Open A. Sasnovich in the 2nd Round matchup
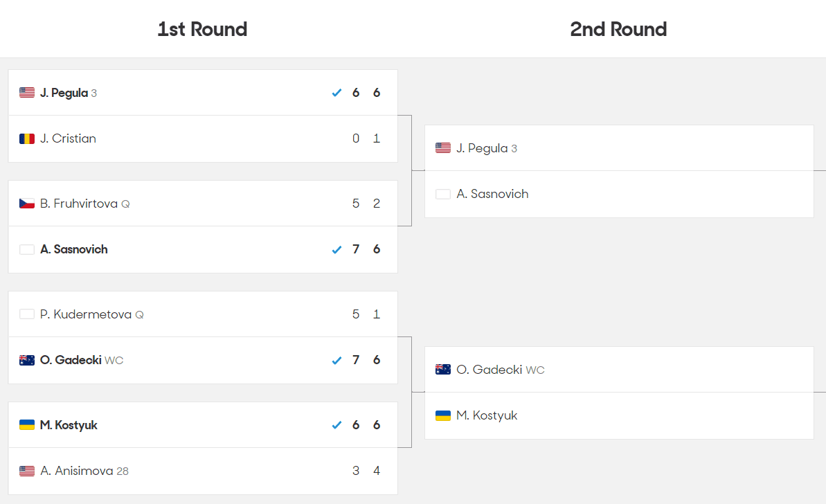Viewport: 826px width, 504px height. click(492, 194)
